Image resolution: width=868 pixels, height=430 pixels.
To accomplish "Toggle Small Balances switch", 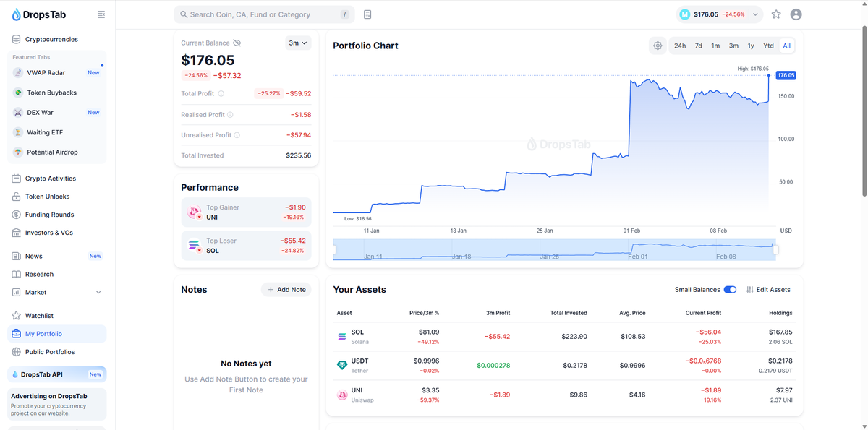I will [x=730, y=290].
